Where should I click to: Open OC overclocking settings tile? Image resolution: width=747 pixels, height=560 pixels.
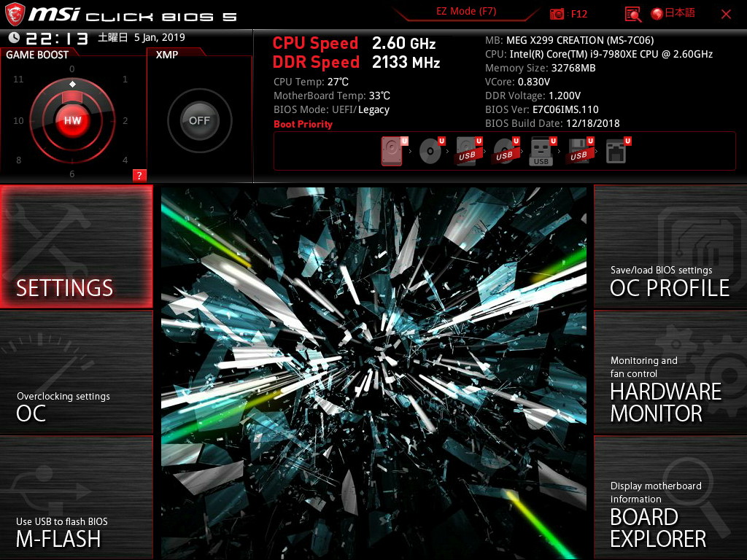point(76,372)
